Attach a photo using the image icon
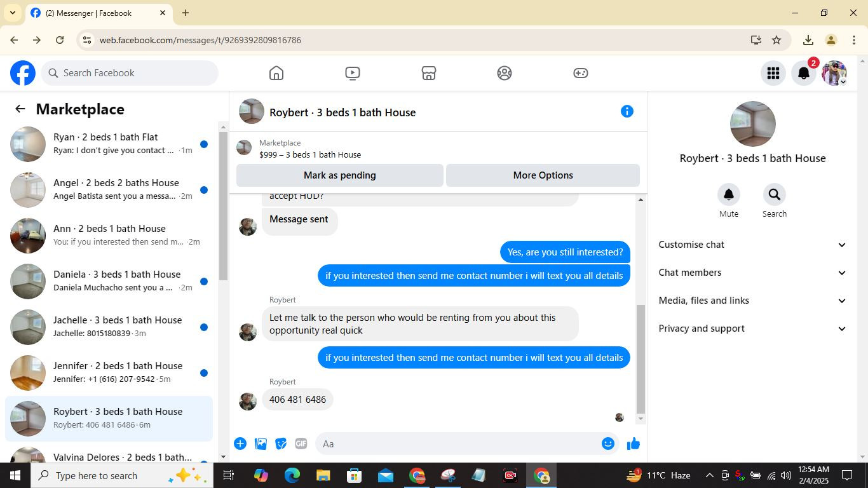 coord(261,444)
